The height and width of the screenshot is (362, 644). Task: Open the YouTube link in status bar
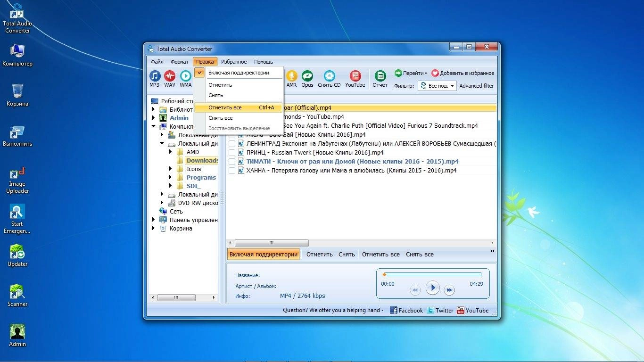click(472, 310)
